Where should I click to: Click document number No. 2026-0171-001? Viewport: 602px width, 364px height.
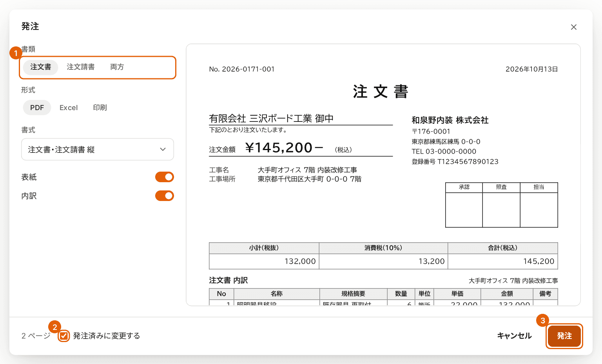(242, 69)
